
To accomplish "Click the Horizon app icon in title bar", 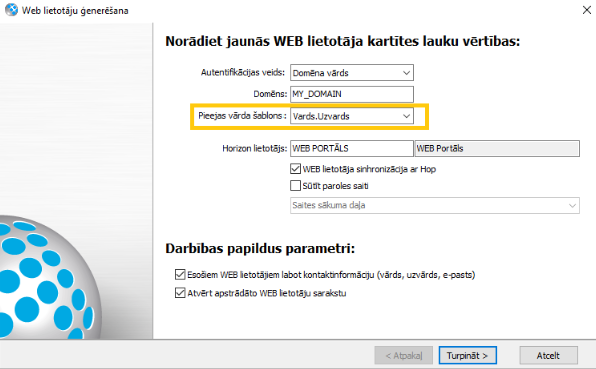I will tap(11, 10).
